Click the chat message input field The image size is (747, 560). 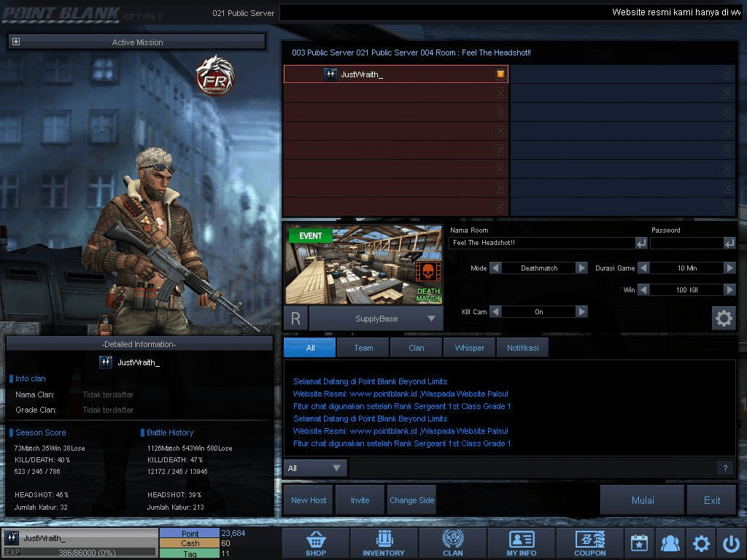point(533,468)
